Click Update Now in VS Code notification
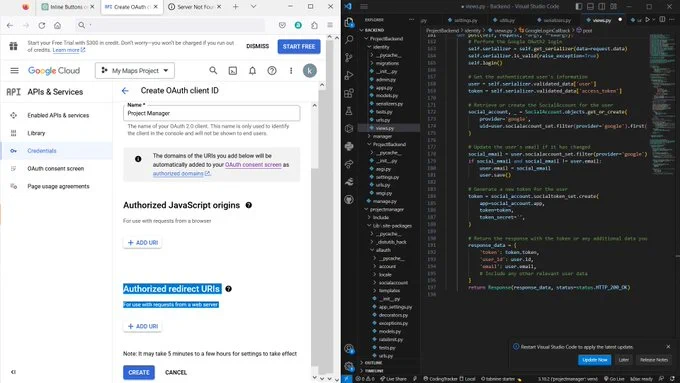The height and width of the screenshot is (383, 680). click(594, 360)
